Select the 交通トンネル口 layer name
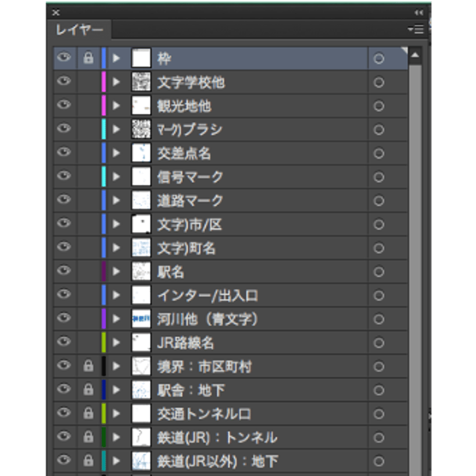The height and width of the screenshot is (476, 476). 204,414
